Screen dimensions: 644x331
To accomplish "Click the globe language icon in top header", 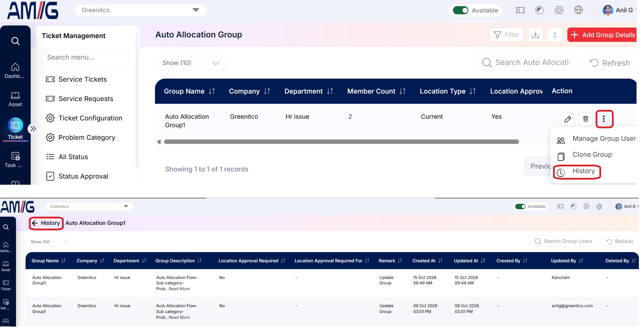I will [578, 10].
